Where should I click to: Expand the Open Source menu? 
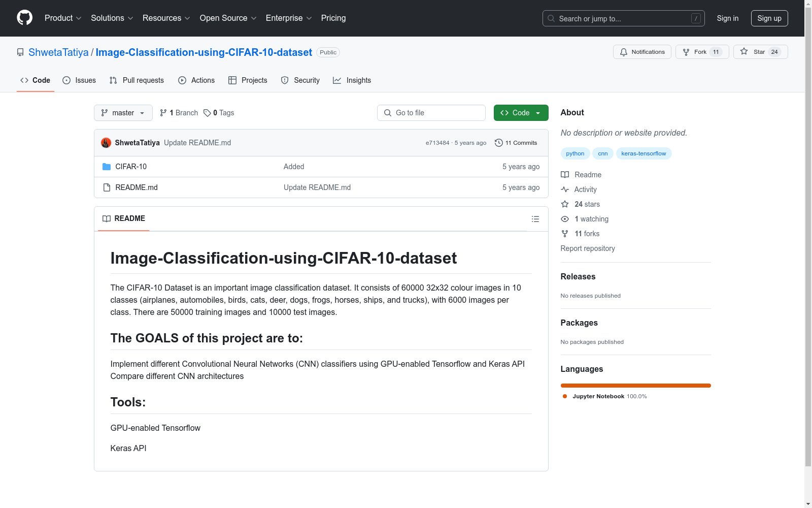(x=228, y=18)
